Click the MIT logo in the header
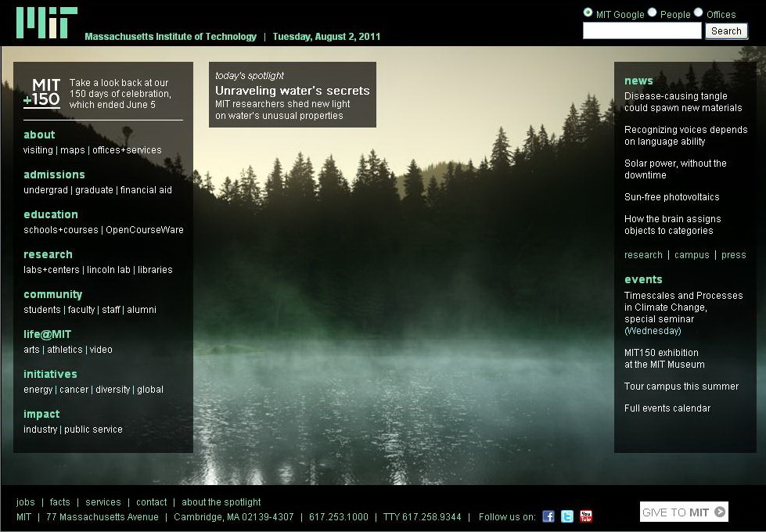 47,23
